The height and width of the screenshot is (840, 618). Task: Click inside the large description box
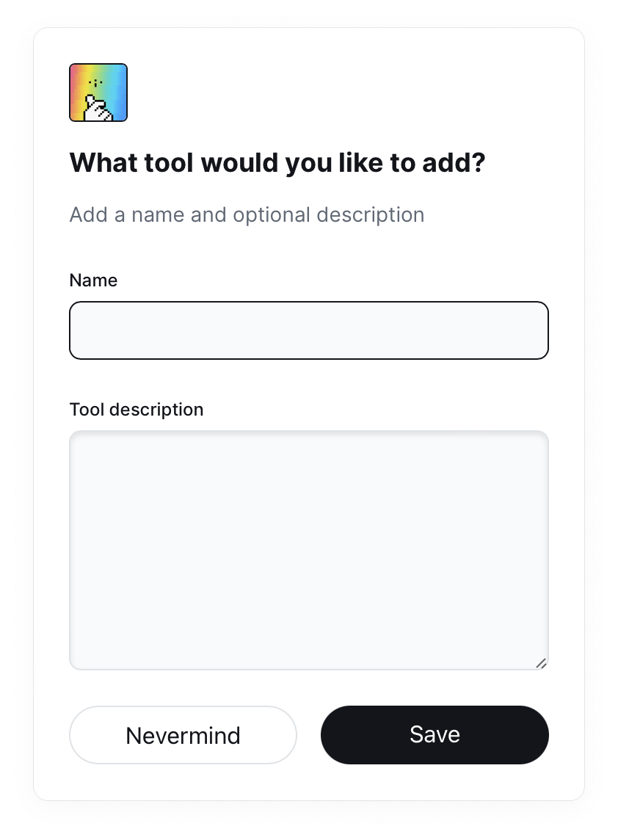coord(308,550)
